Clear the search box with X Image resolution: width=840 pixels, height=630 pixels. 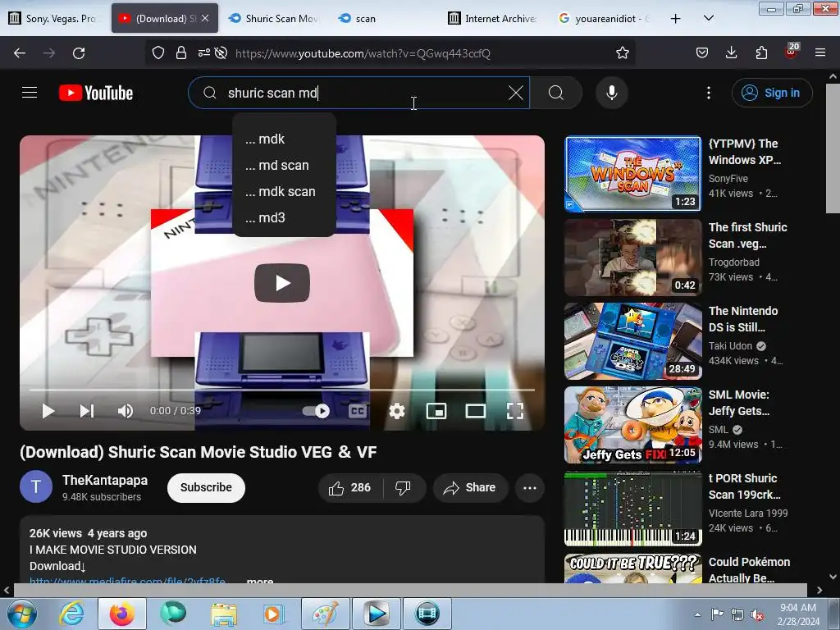(x=515, y=93)
